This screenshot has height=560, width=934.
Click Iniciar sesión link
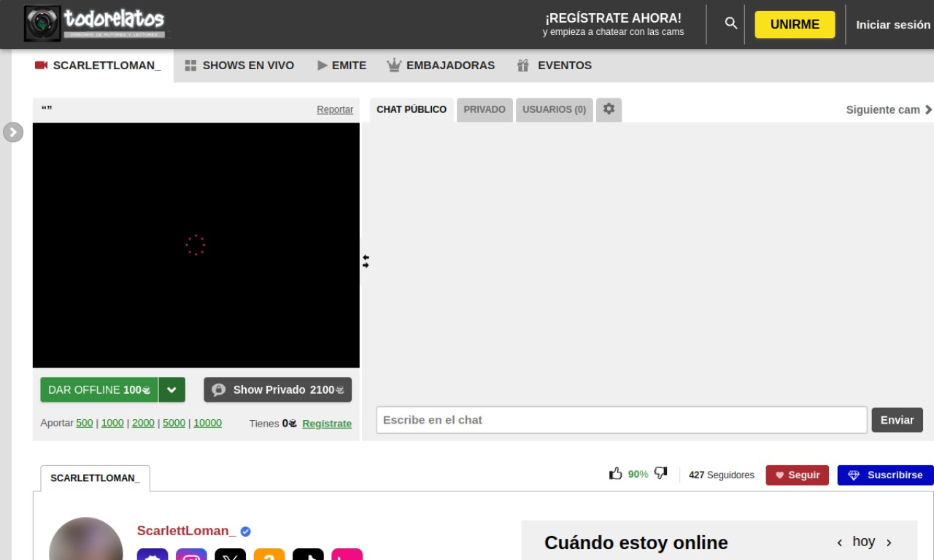893,24
